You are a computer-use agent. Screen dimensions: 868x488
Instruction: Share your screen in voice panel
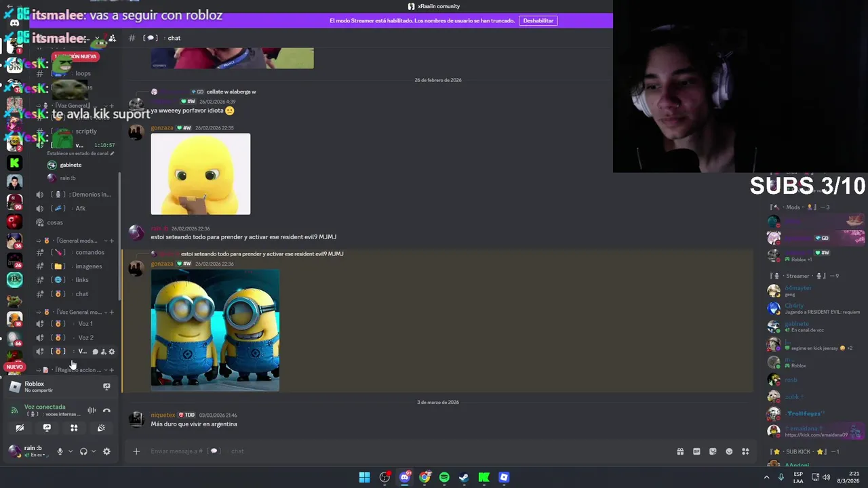pos(47,428)
